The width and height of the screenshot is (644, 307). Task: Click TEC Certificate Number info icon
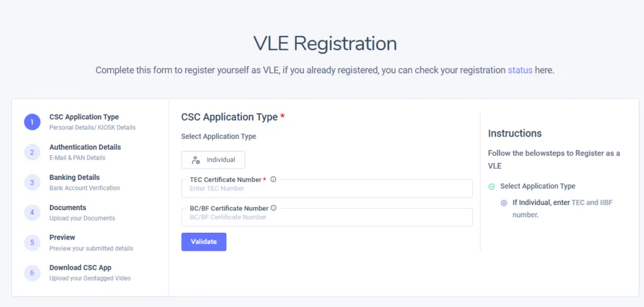pos(273,179)
